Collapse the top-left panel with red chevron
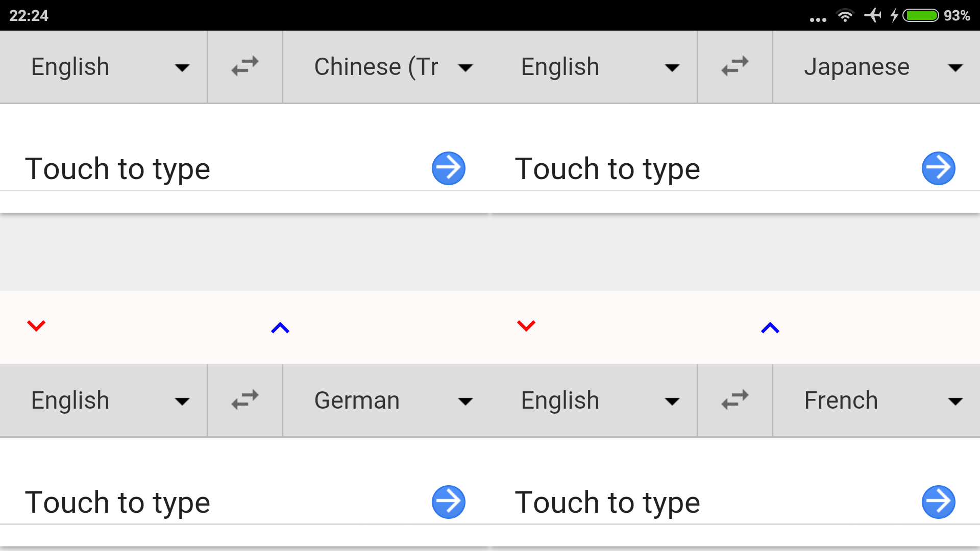Viewport: 980px width, 551px height. point(36,327)
